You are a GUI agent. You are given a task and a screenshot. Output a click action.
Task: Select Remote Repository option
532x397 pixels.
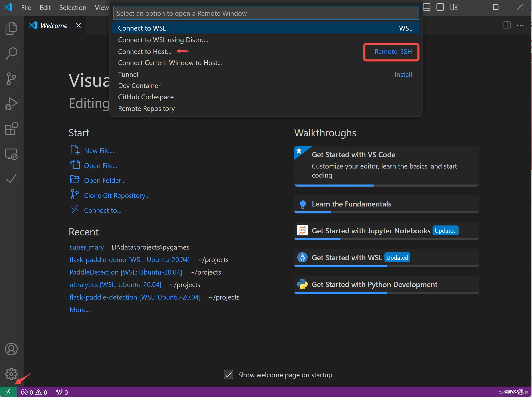266,108
